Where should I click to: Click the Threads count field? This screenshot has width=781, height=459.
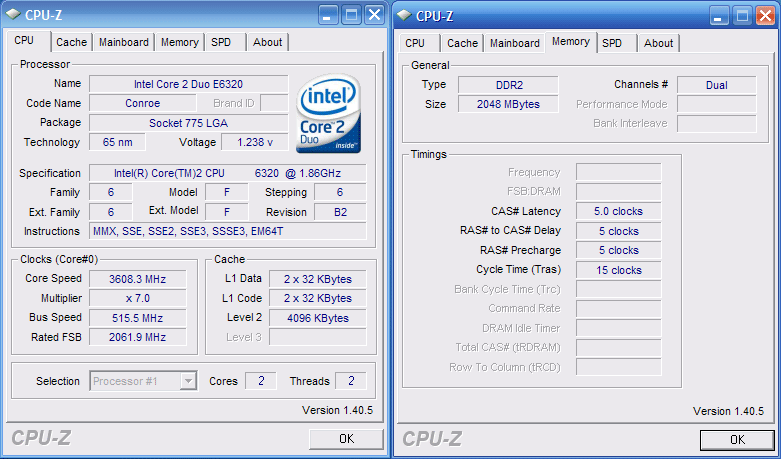pyautogui.click(x=351, y=381)
